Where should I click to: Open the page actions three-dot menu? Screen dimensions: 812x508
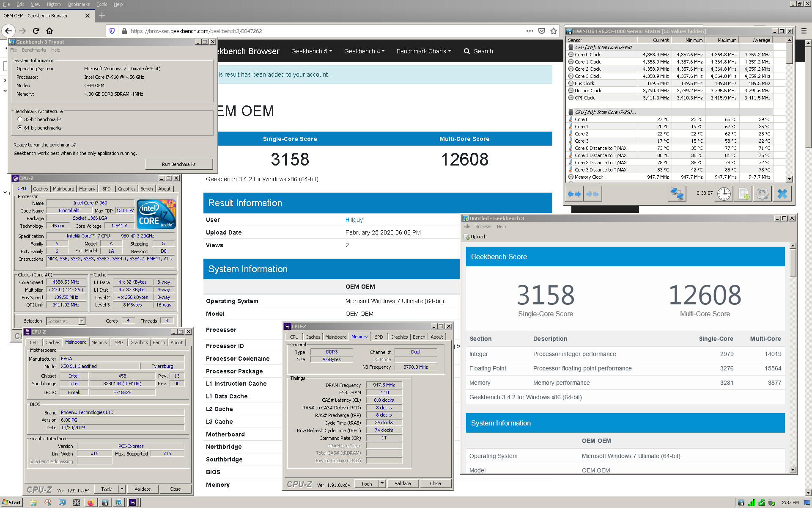[530, 31]
